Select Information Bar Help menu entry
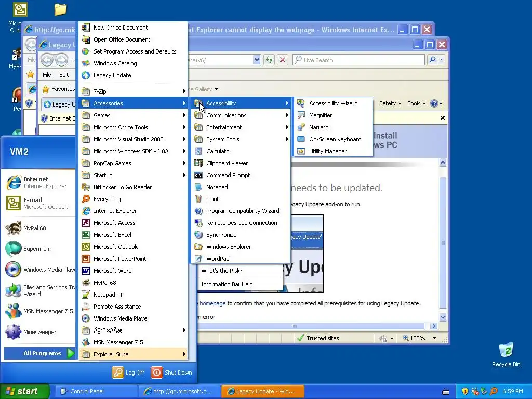This screenshot has width=532, height=399. pyautogui.click(x=240, y=284)
